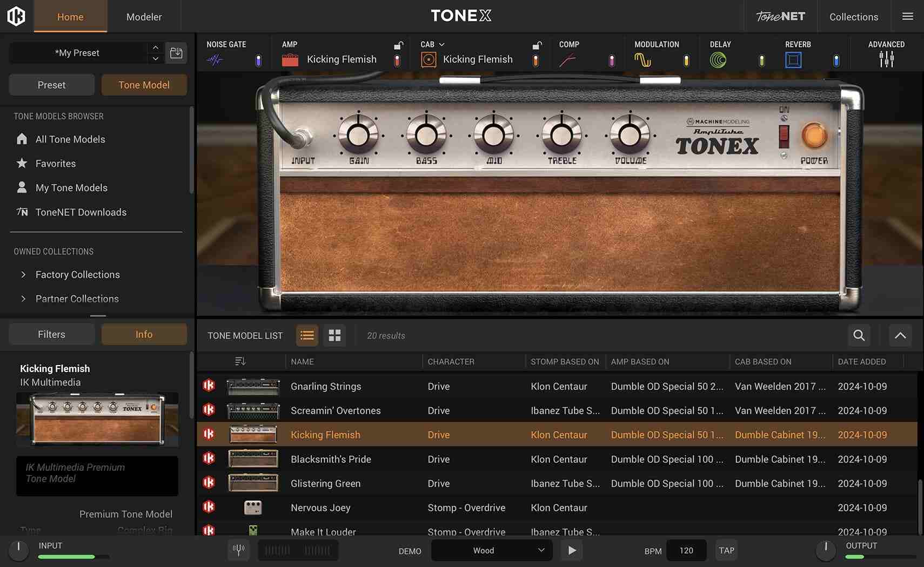Unlock the Cab section lock
The width and height of the screenshot is (924, 567).
point(537,46)
